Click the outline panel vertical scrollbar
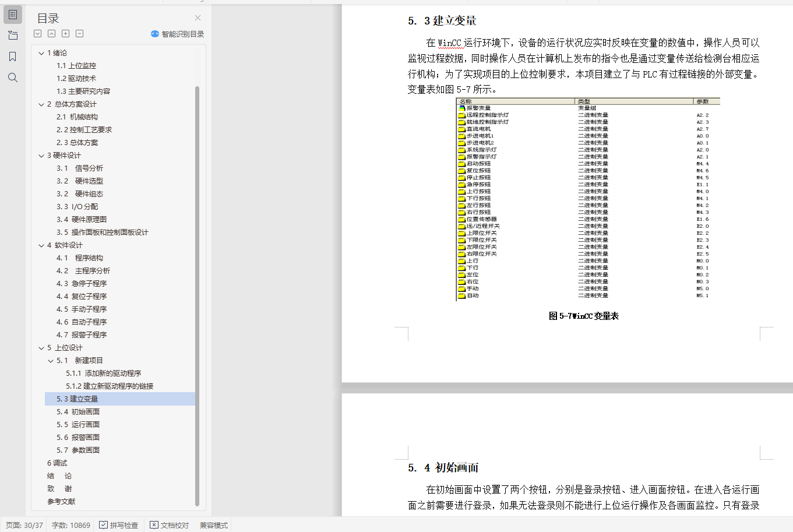This screenshot has width=793, height=532. [x=197, y=296]
